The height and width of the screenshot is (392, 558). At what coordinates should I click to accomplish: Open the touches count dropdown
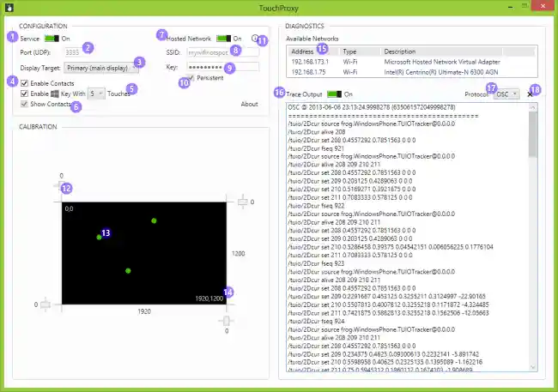[95, 93]
